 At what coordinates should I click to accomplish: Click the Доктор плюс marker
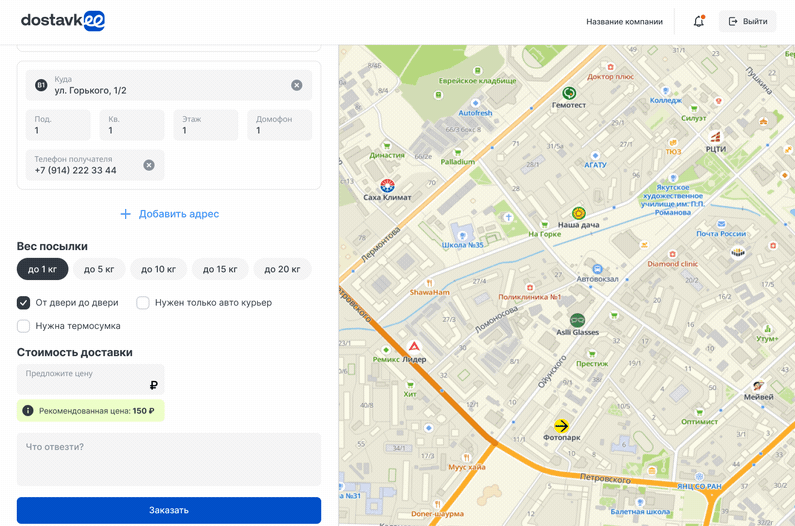(610, 67)
